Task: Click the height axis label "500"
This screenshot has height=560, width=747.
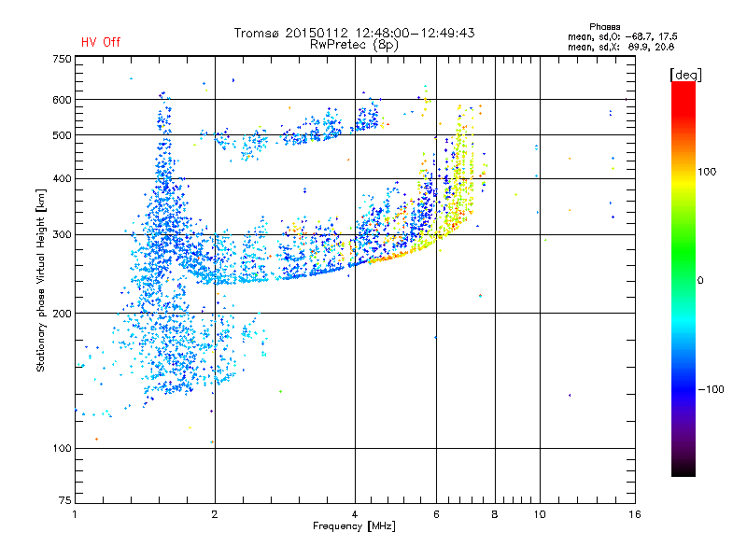Action: point(62,135)
